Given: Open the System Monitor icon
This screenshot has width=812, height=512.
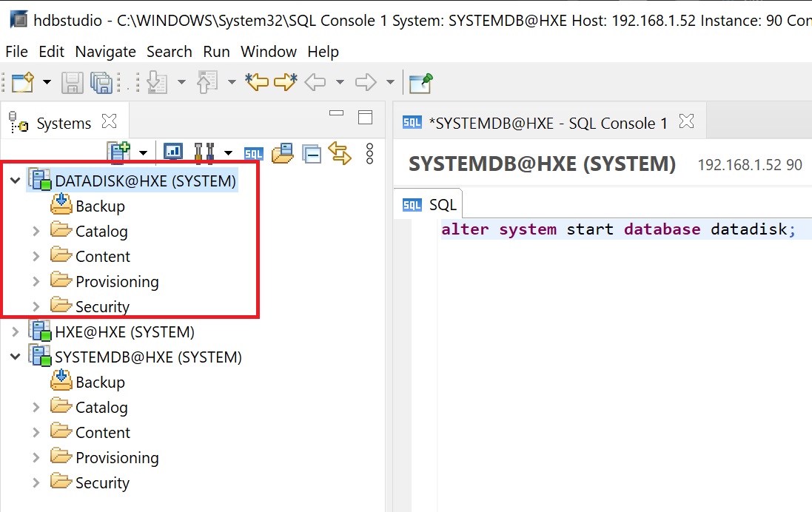Looking at the screenshot, I should click(172, 152).
